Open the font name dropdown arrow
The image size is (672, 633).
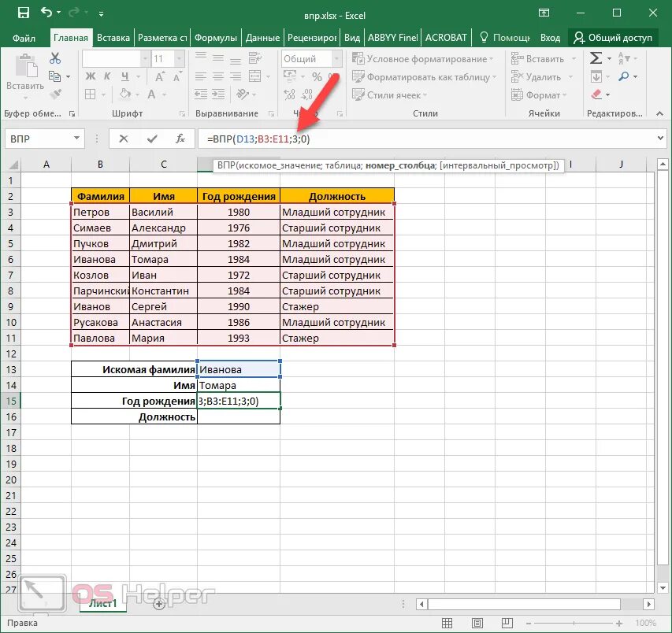click(145, 58)
